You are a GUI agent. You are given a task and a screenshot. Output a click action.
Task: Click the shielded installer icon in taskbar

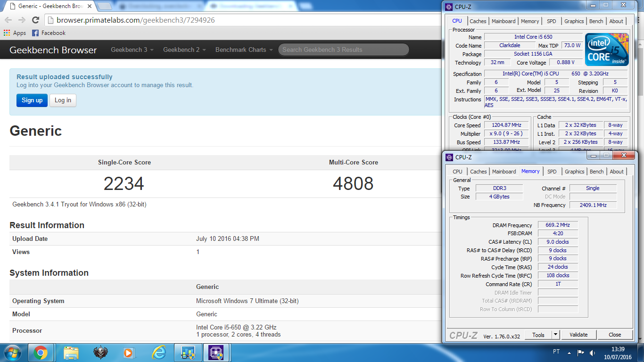pyautogui.click(x=188, y=352)
